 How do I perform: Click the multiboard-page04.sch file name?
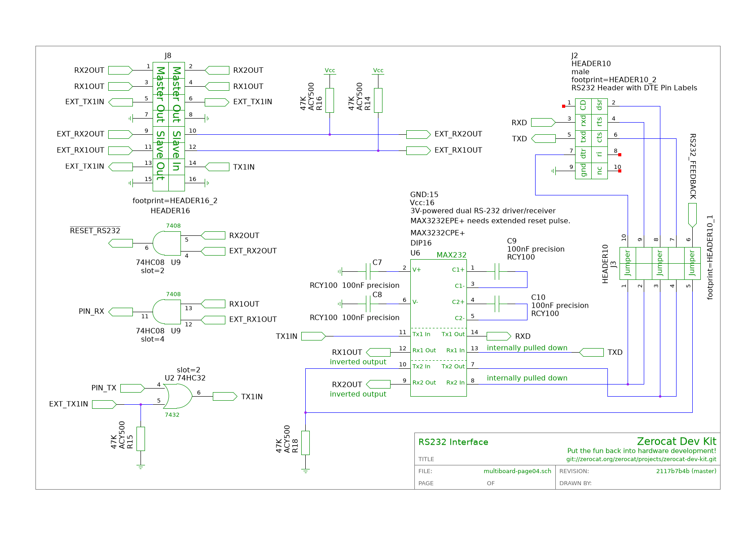click(517, 471)
